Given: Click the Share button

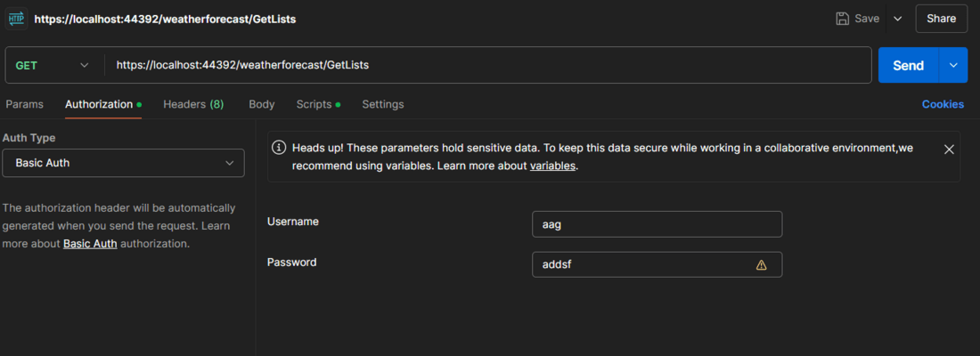Looking at the screenshot, I should [x=941, y=18].
